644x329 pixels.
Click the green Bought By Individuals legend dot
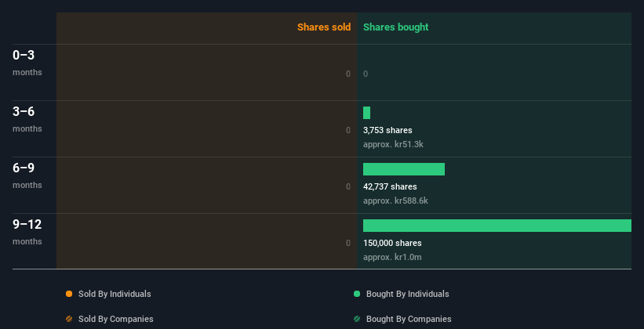click(x=357, y=294)
